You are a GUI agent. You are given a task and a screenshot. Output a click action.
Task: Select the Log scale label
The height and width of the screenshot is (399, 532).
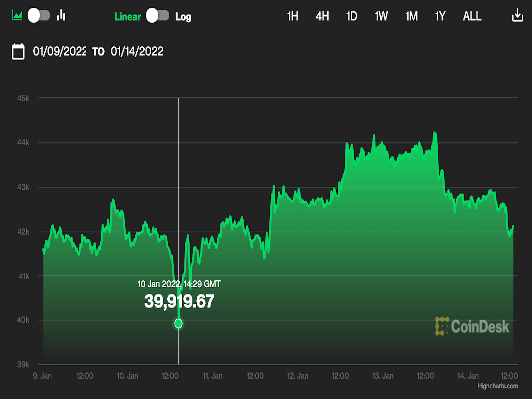183,17
